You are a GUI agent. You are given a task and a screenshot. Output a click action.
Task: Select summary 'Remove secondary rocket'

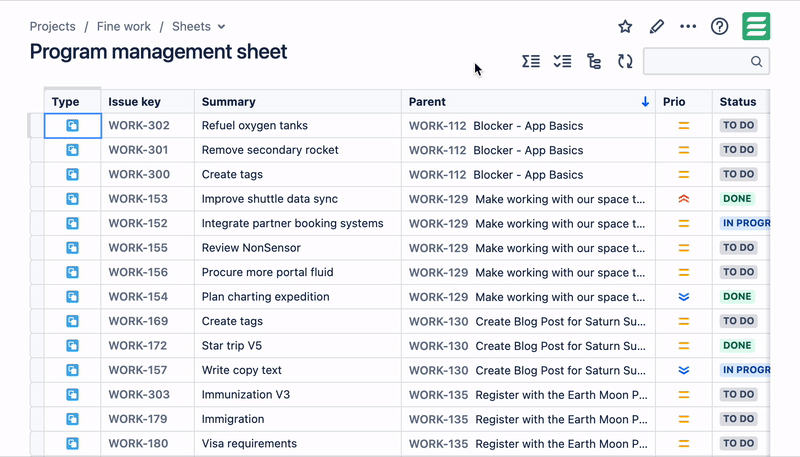[x=270, y=150]
